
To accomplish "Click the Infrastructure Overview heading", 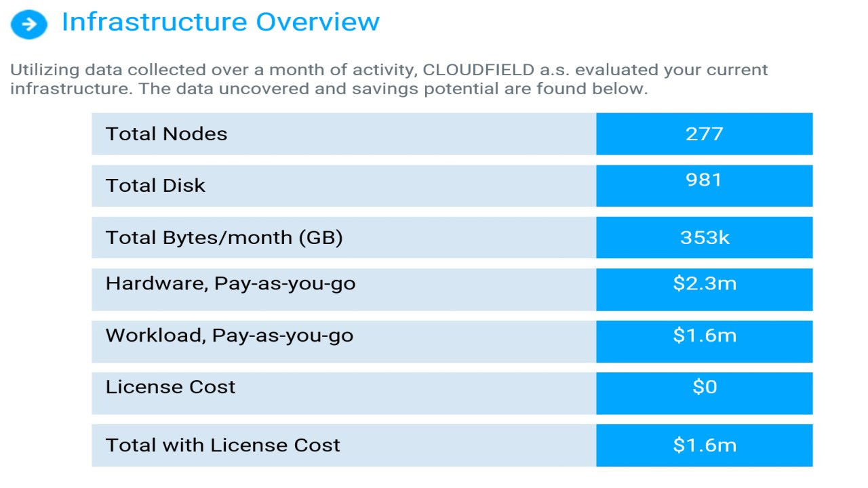I will [x=220, y=22].
